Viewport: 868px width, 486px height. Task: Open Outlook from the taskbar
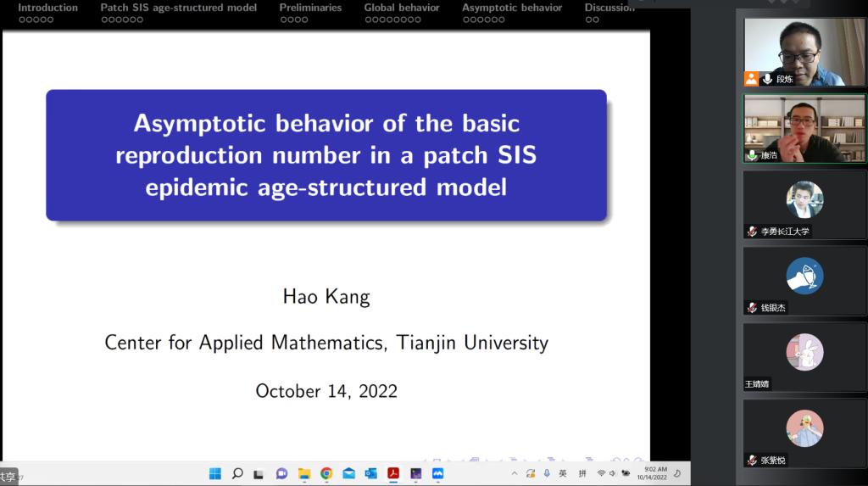click(x=371, y=473)
